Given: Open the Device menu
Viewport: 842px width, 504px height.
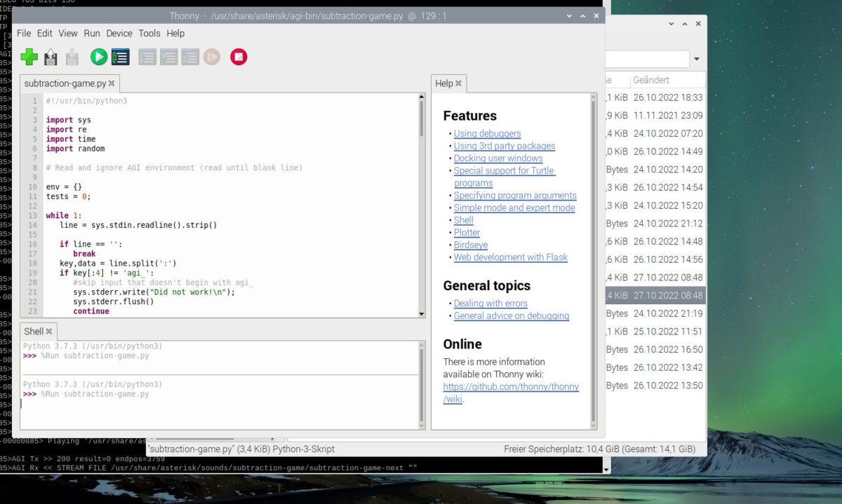Looking at the screenshot, I should (x=119, y=33).
